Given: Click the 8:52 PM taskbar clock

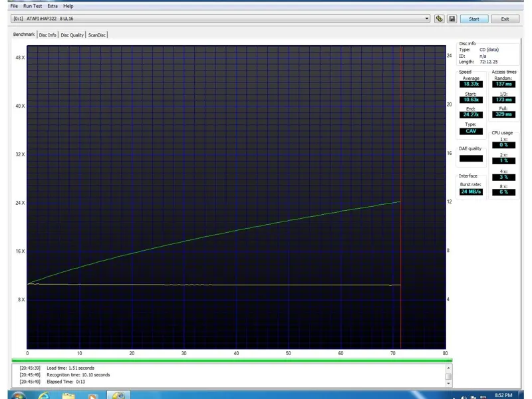Looking at the screenshot, I should [503, 395].
